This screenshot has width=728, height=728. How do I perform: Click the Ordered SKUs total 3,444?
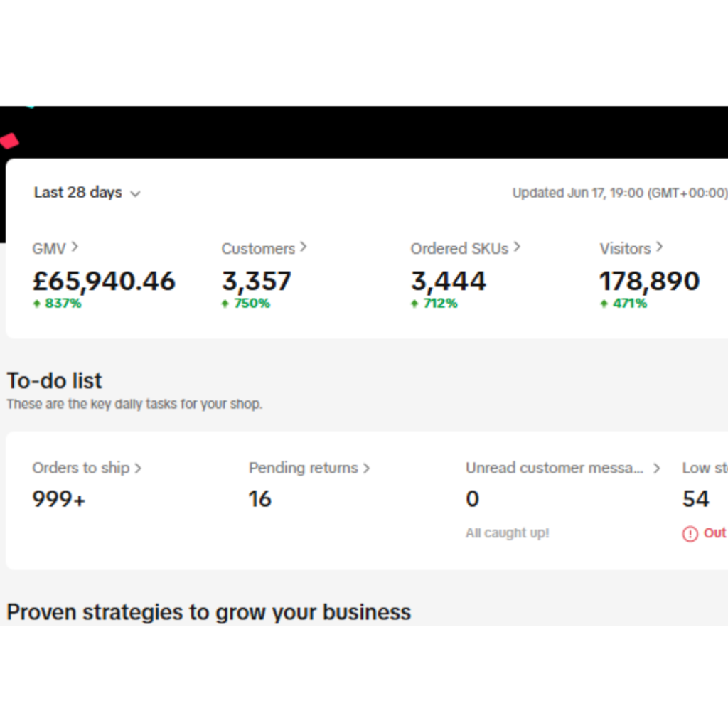tap(448, 282)
